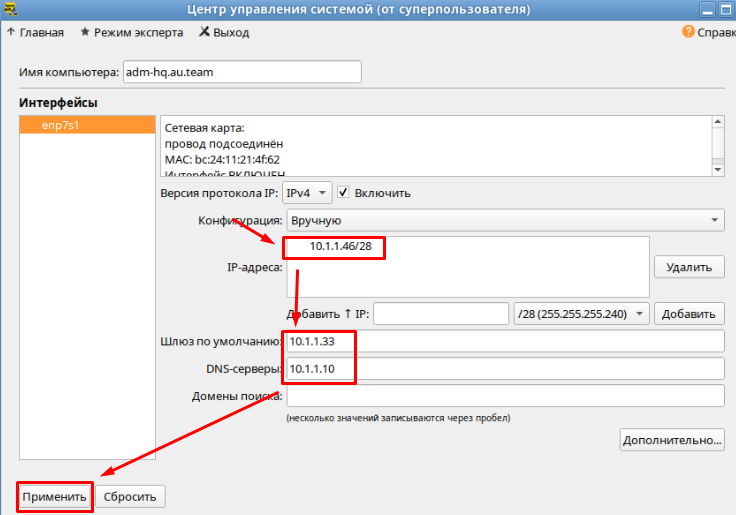Open the /28 (255.255.255.240) netmask dropdown
This screenshot has height=515, width=736.
pos(580,314)
